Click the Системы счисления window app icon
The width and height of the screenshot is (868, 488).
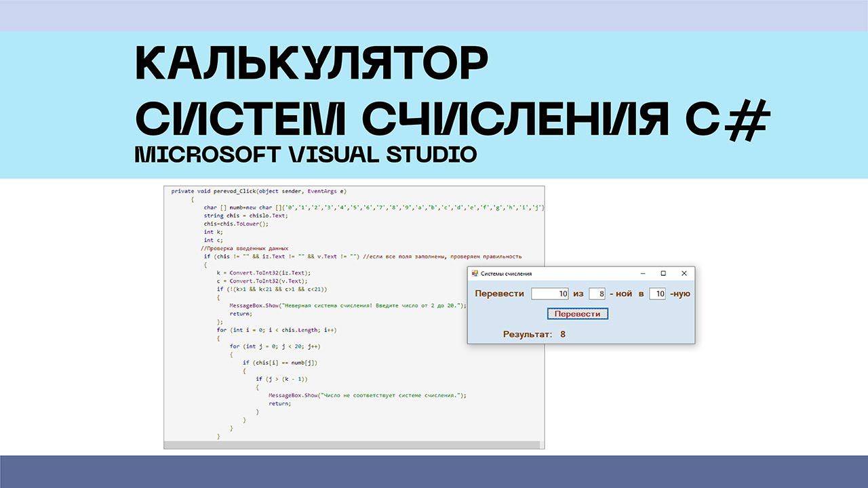coord(475,273)
